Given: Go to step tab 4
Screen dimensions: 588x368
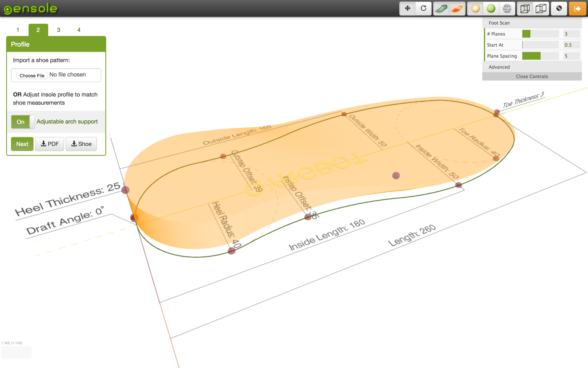Looking at the screenshot, I should click(x=79, y=30).
